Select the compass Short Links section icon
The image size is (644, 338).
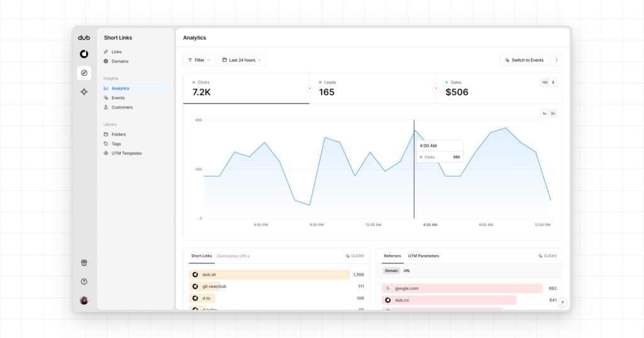tap(84, 73)
